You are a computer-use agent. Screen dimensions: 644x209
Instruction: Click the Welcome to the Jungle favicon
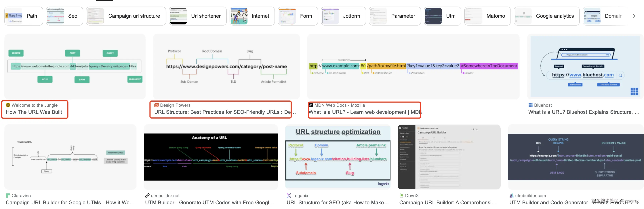point(8,105)
